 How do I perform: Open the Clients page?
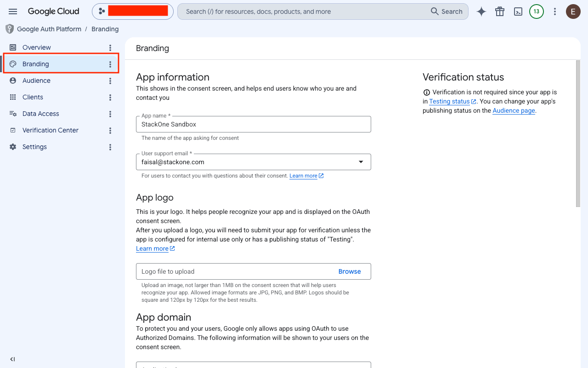click(33, 97)
